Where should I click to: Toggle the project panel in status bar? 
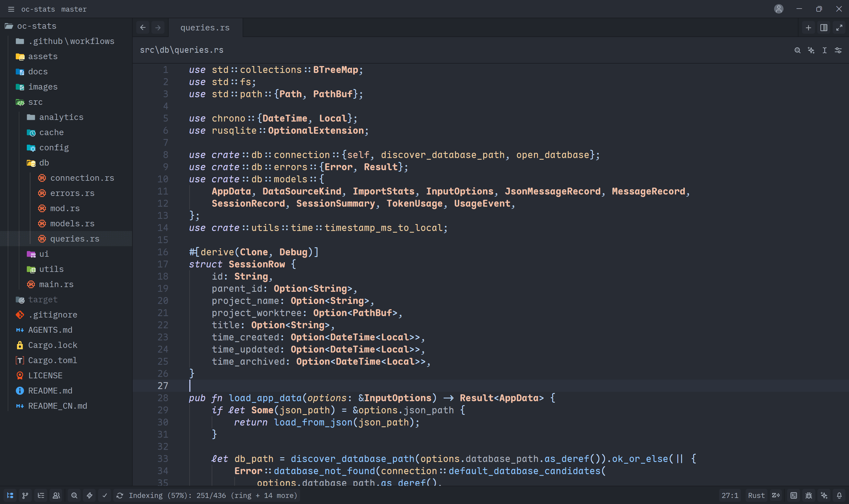(10, 495)
